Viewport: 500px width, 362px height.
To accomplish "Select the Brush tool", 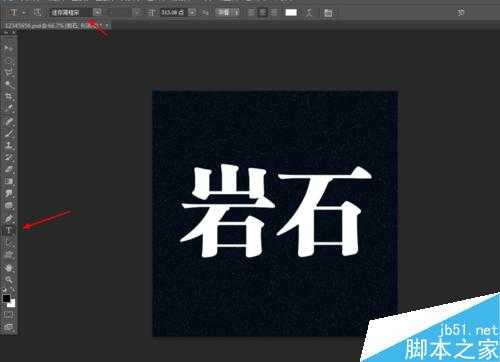I will pos(9,133).
